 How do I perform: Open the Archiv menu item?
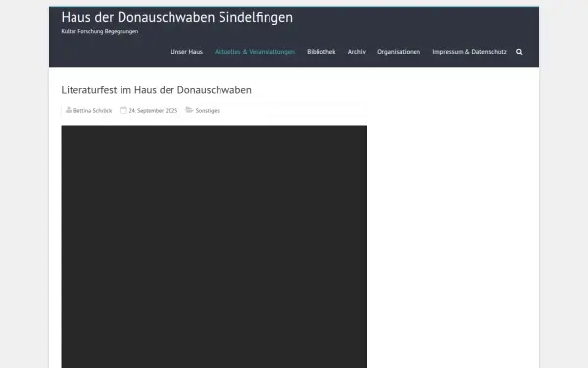pyautogui.click(x=357, y=52)
